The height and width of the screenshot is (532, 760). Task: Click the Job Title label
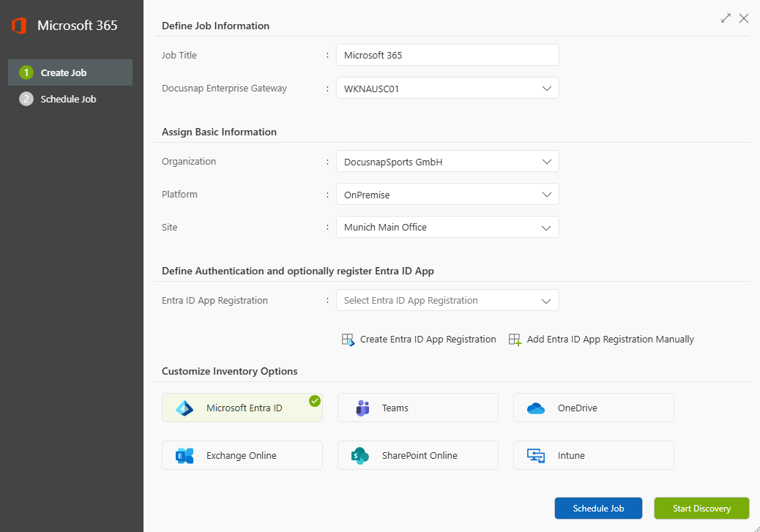[x=179, y=55]
